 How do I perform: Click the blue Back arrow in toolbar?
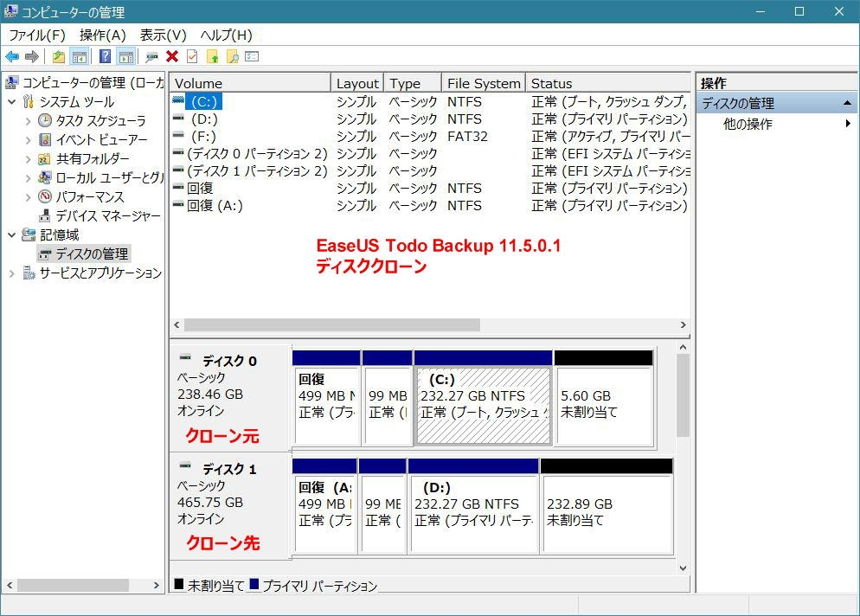(12, 57)
